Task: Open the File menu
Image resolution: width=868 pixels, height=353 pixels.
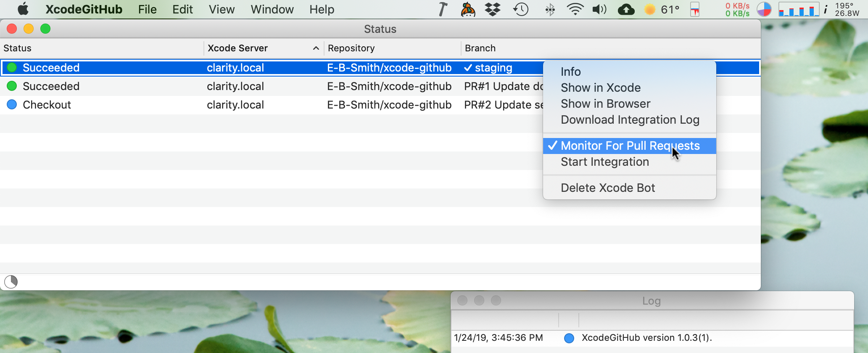Action: pyautogui.click(x=147, y=9)
